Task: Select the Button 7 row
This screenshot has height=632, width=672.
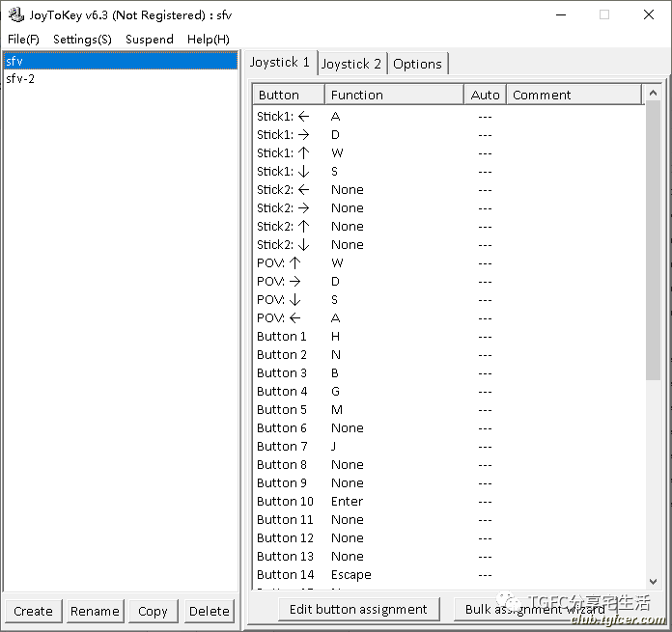Action: [x=449, y=447]
